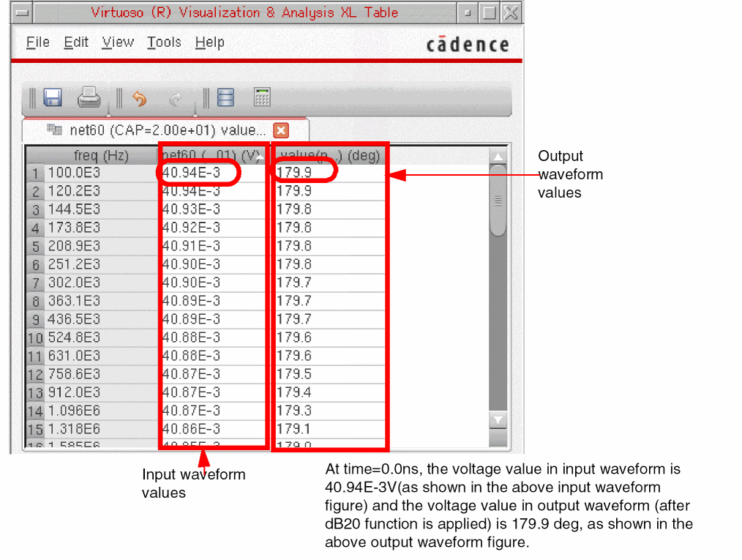Click the 40.90E-3 cell in row 6
Viewport: 742px width, 560px height.
click(x=214, y=264)
